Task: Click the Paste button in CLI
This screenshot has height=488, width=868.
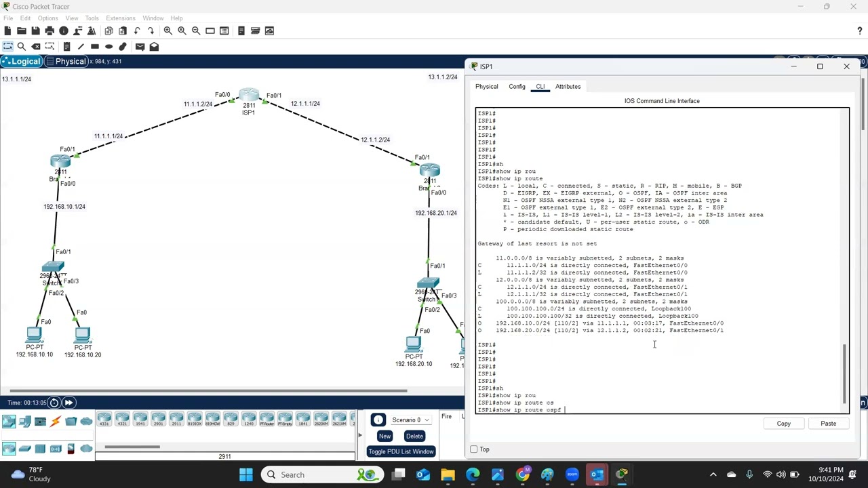Action: click(x=828, y=424)
